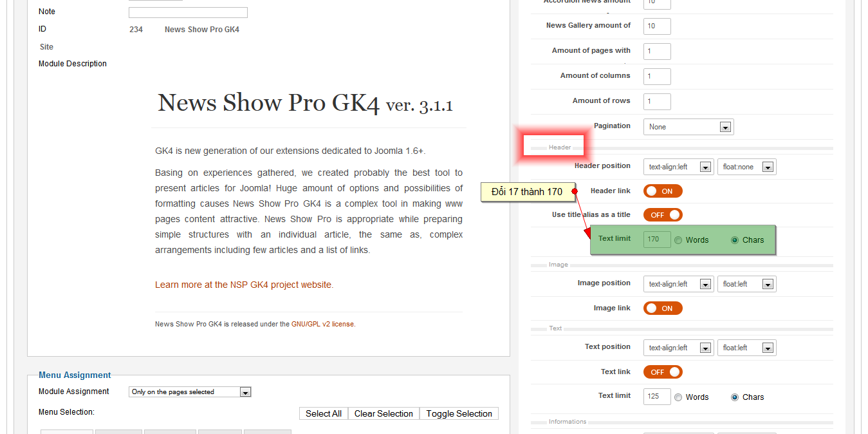Viewport: 868px width, 434px height.
Task: Open Header position float dropdown
Action: tap(746, 167)
